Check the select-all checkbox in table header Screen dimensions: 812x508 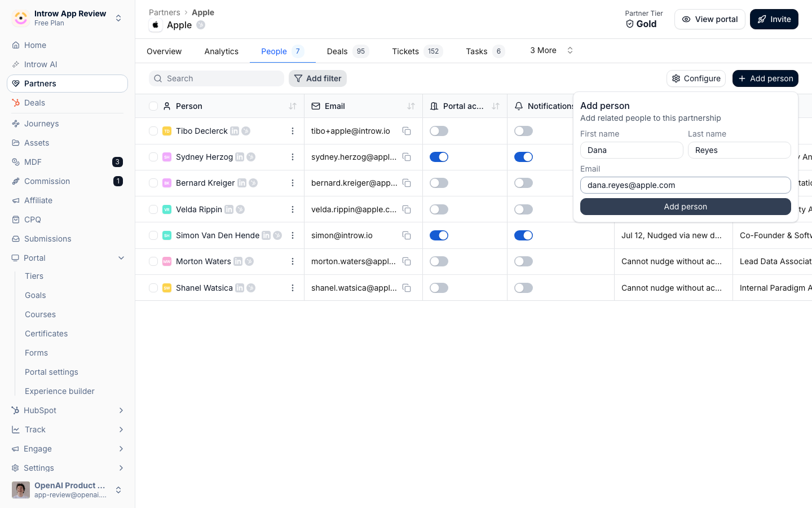[153, 106]
